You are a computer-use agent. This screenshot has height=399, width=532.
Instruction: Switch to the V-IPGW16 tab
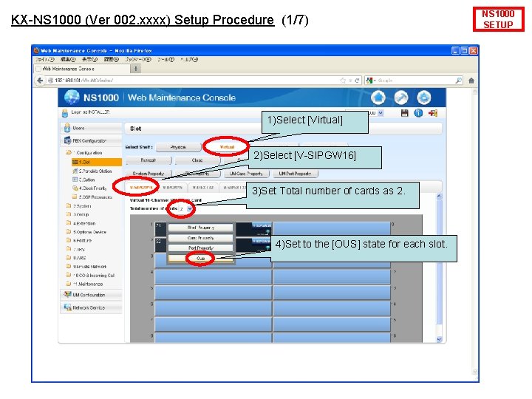tap(172, 187)
